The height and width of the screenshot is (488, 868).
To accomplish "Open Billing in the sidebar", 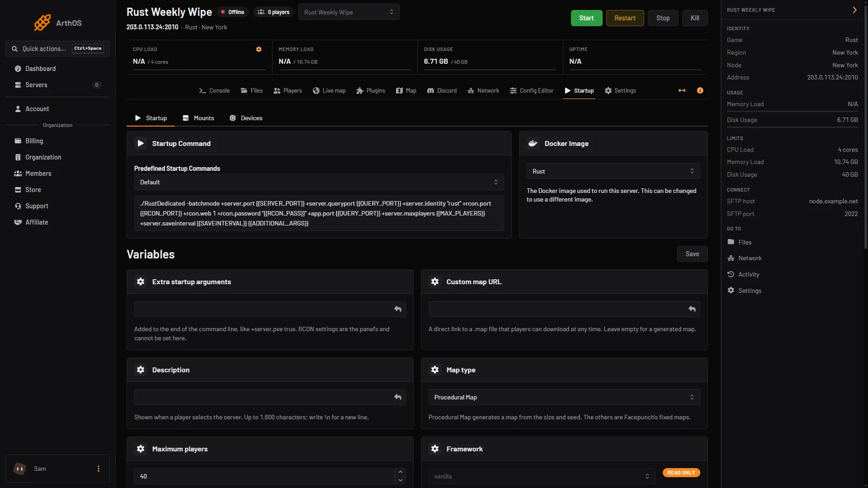I will (57, 141).
